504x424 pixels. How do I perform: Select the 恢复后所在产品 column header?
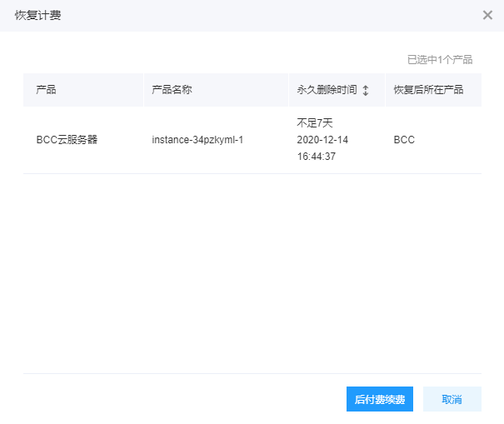428,90
